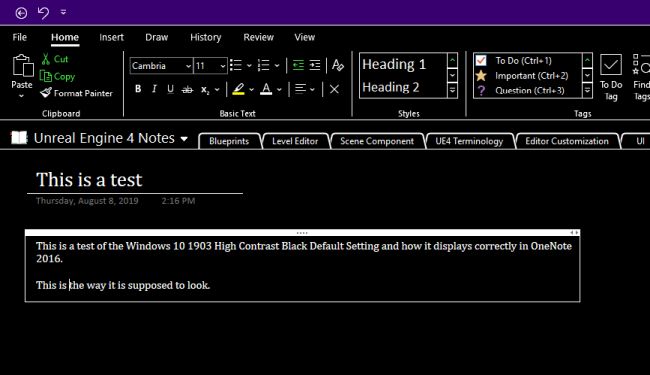Viewport: 650px width, 375px height.
Task: Expand the full Tags gallery
Action: point(587,90)
